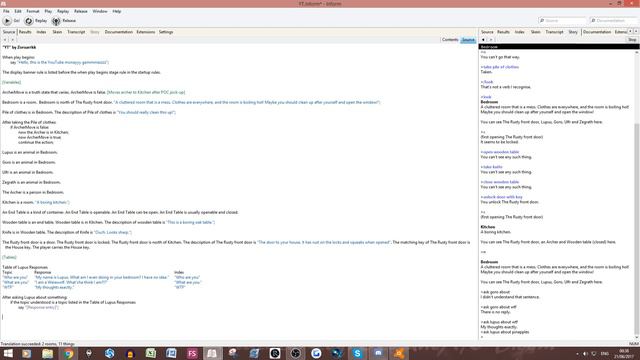Select the right pane Skein tab
This screenshot has height=360, width=640.
[536, 32]
